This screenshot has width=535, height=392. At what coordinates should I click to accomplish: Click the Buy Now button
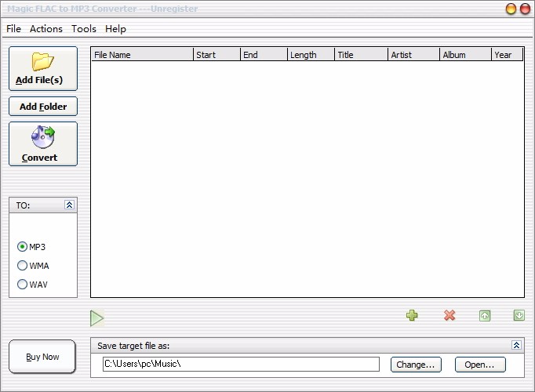[x=42, y=357]
